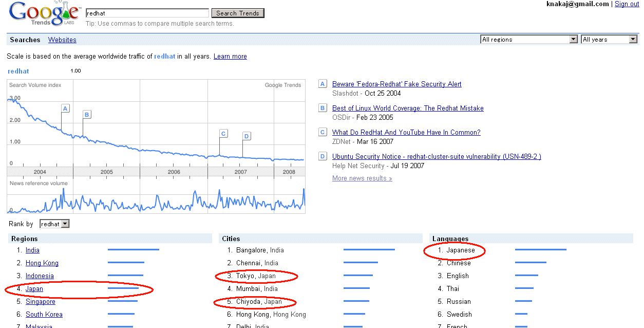Click the Japan region link
644x328 pixels.
pos(34,288)
